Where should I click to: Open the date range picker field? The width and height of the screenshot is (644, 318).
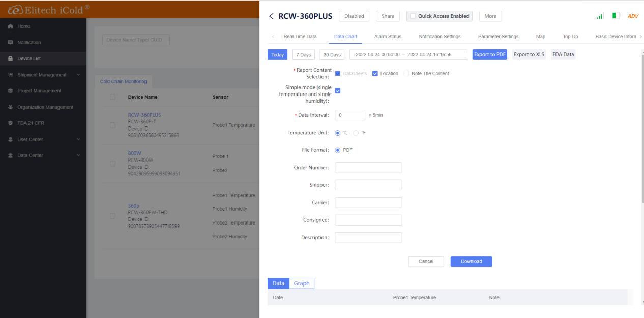click(408, 55)
